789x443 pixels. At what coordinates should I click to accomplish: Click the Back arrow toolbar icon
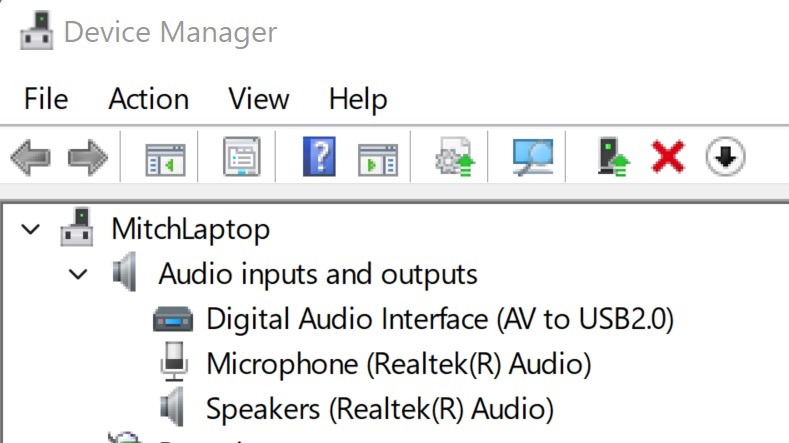pos(31,158)
